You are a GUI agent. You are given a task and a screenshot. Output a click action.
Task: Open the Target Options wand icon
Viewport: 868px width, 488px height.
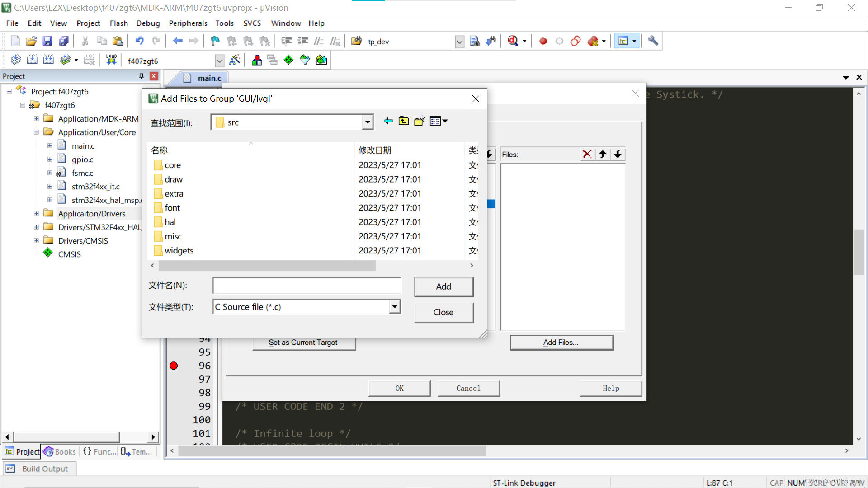pyautogui.click(x=235, y=60)
